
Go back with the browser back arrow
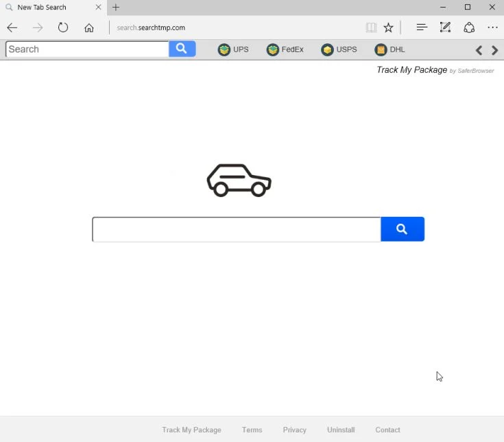[x=12, y=27]
